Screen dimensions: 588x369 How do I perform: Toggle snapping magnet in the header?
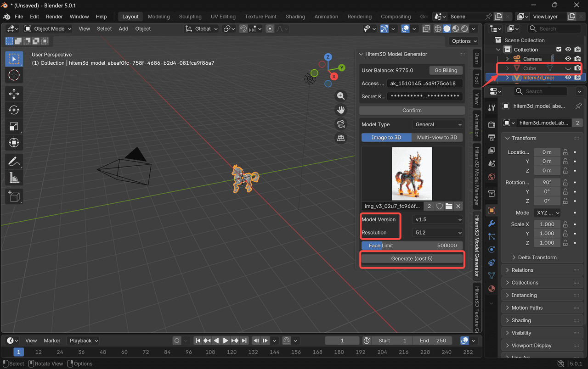point(243,28)
